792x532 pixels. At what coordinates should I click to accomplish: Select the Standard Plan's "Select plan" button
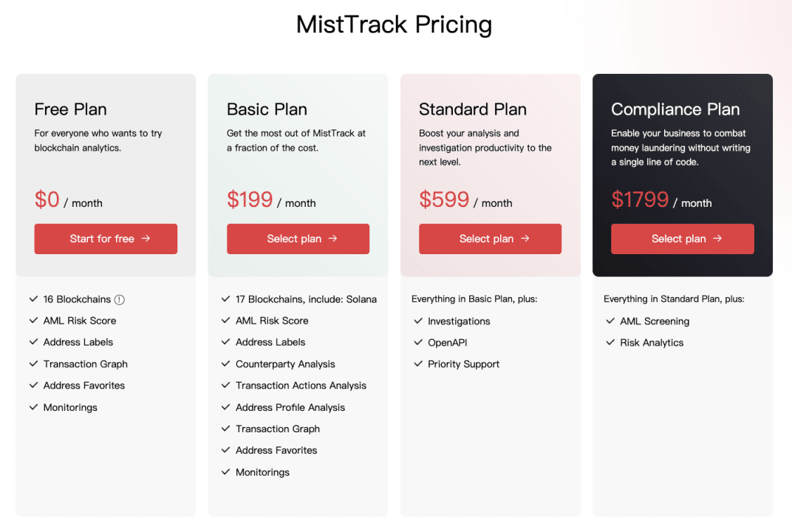pos(490,239)
